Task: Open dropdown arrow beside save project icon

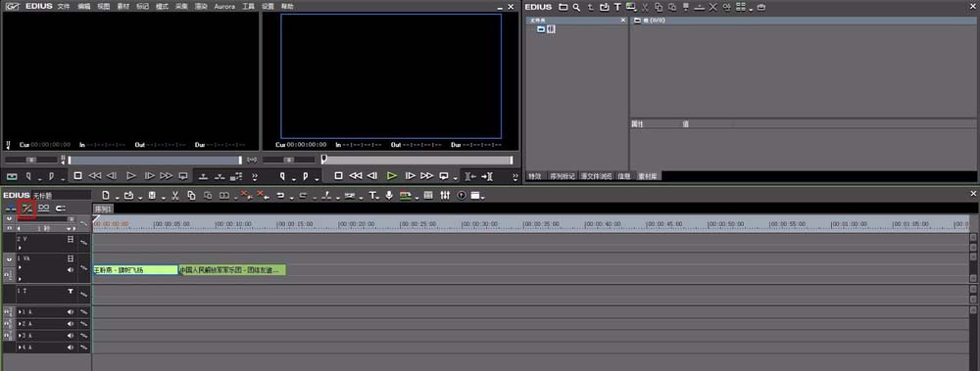Action: [163, 198]
